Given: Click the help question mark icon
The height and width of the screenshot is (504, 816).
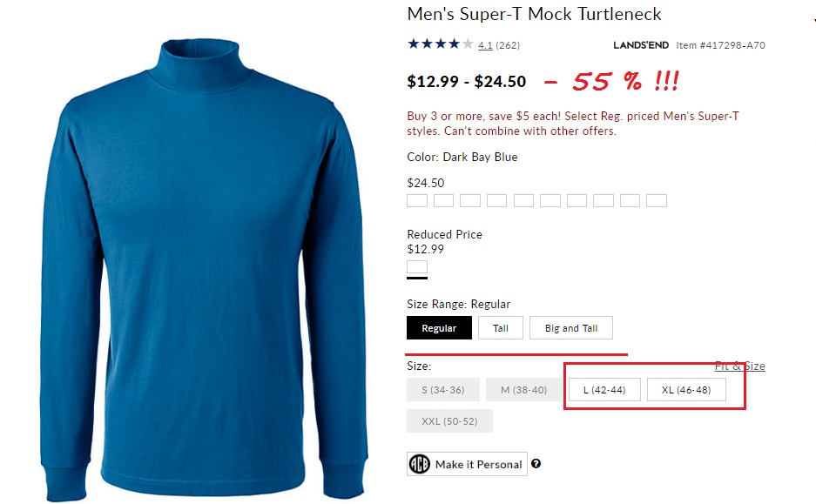Looking at the screenshot, I should pyautogui.click(x=536, y=464).
